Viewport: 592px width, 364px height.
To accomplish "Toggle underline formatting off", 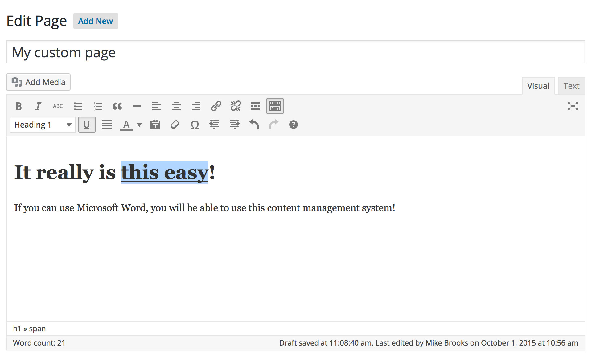I will tap(87, 125).
